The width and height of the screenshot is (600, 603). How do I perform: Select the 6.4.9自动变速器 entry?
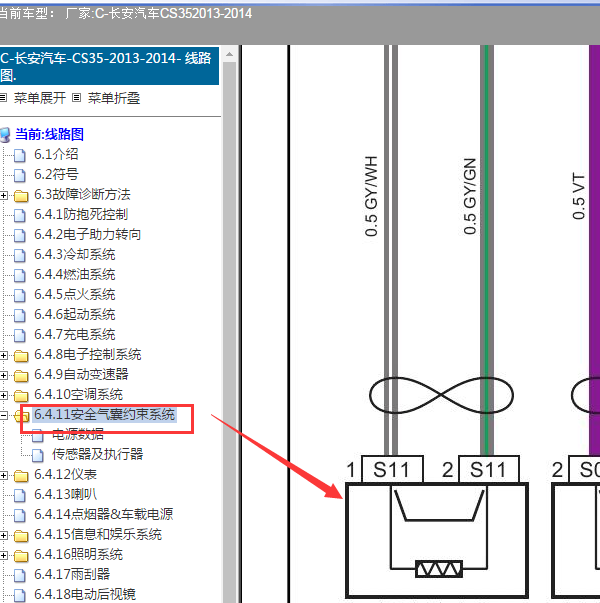[81, 374]
